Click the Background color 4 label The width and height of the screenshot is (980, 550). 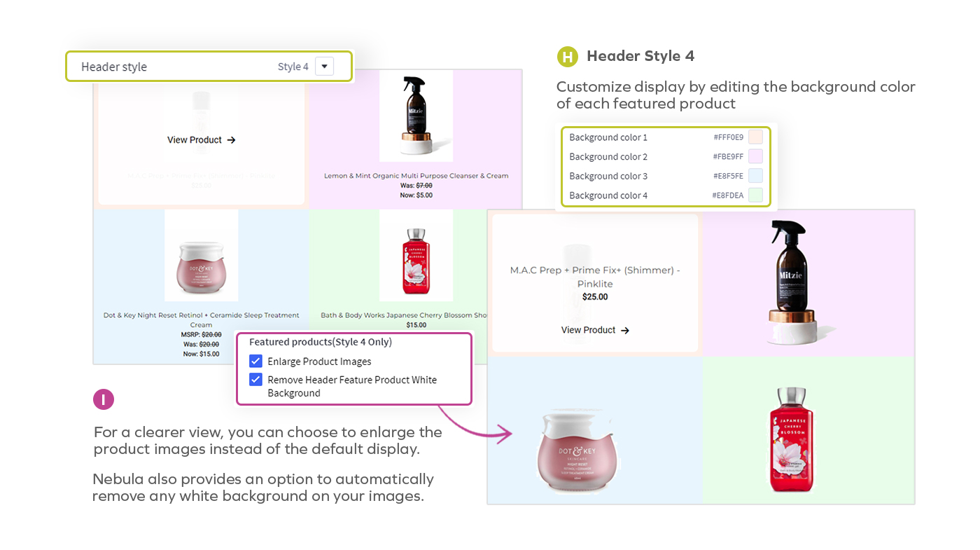tap(608, 196)
